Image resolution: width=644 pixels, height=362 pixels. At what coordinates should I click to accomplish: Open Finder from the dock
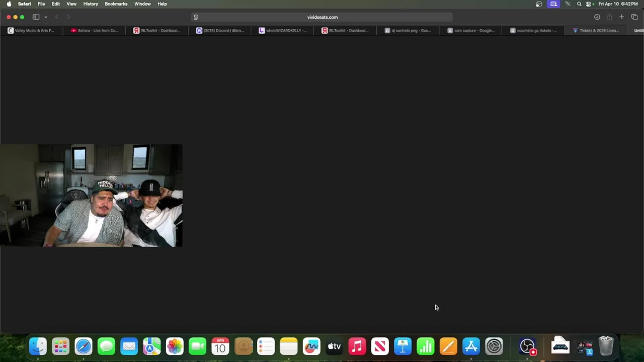click(x=38, y=346)
